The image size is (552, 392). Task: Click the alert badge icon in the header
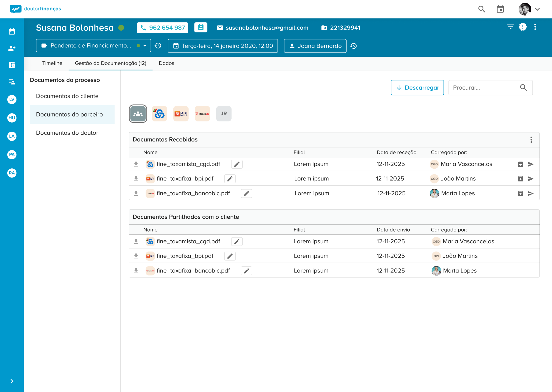pyautogui.click(x=523, y=27)
